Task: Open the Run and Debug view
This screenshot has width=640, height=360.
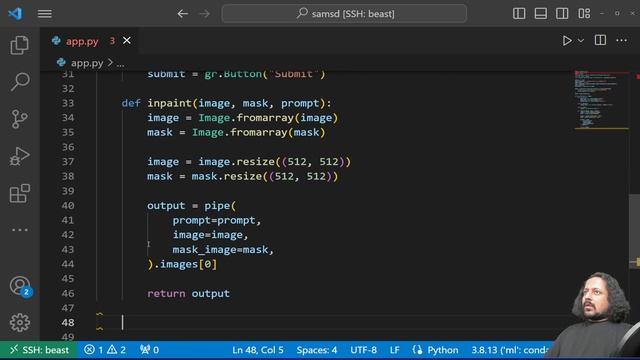Action: [19, 156]
